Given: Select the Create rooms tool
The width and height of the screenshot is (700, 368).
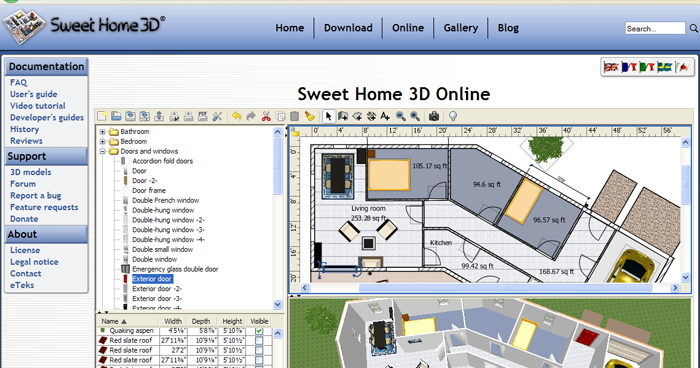Looking at the screenshot, I should [357, 117].
